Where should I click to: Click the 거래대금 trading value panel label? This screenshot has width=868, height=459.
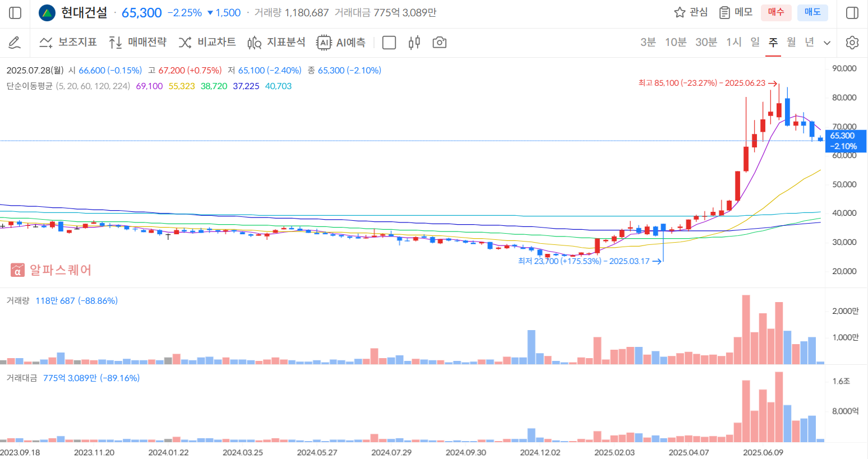pyautogui.click(x=22, y=378)
